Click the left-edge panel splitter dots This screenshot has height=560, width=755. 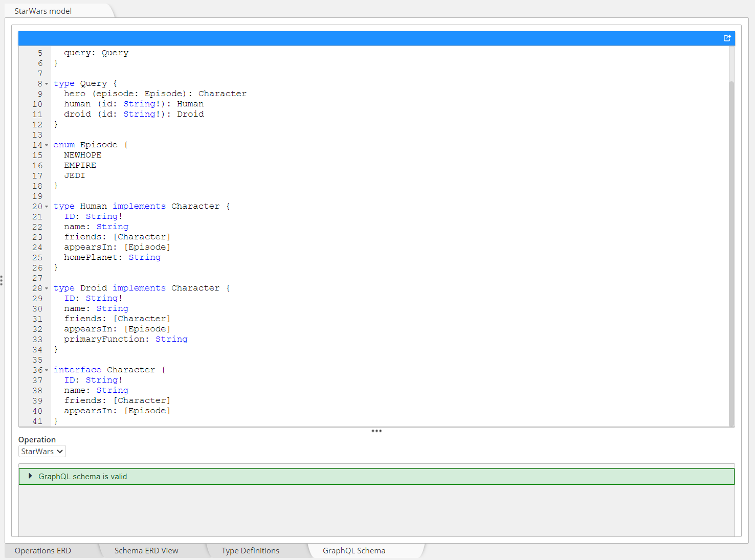[x=2, y=280]
